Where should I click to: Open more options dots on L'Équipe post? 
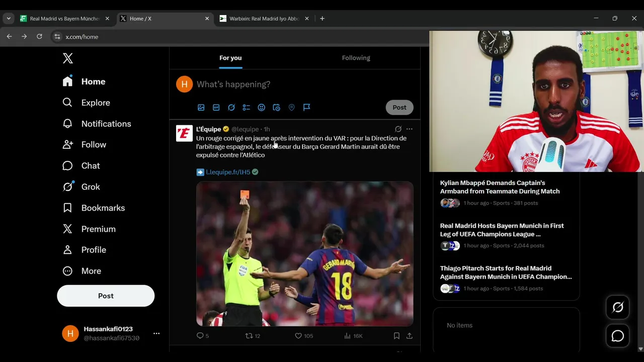tap(410, 129)
